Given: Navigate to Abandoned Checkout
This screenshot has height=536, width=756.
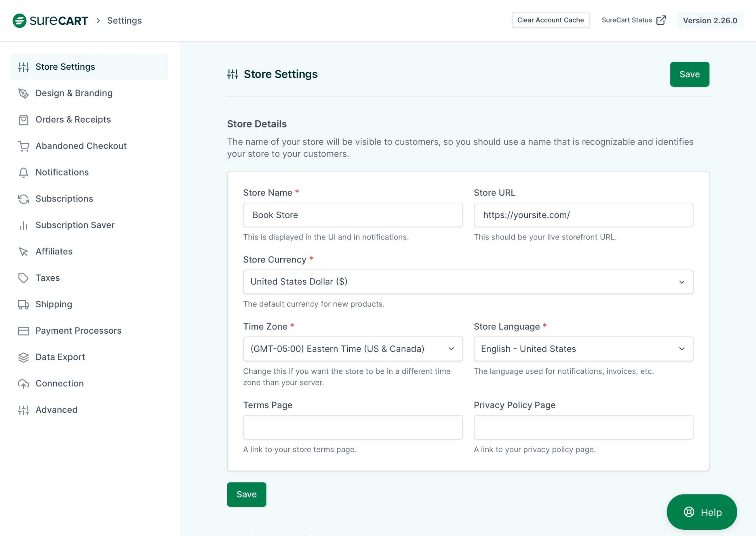Looking at the screenshot, I should (90, 146).
